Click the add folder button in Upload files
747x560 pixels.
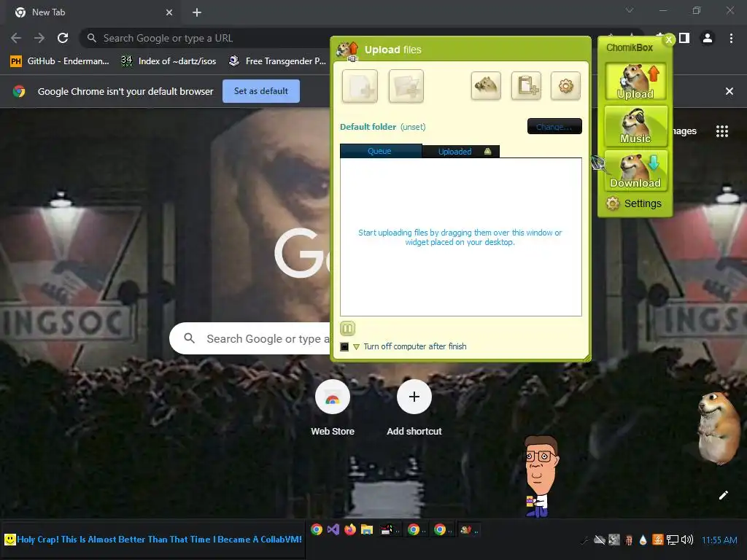406,86
